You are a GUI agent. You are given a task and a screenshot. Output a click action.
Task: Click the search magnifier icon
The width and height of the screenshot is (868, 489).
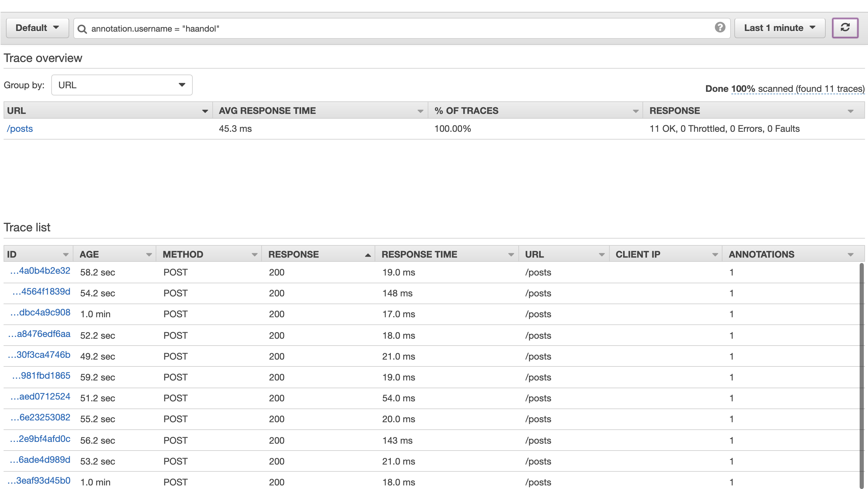coord(82,29)
